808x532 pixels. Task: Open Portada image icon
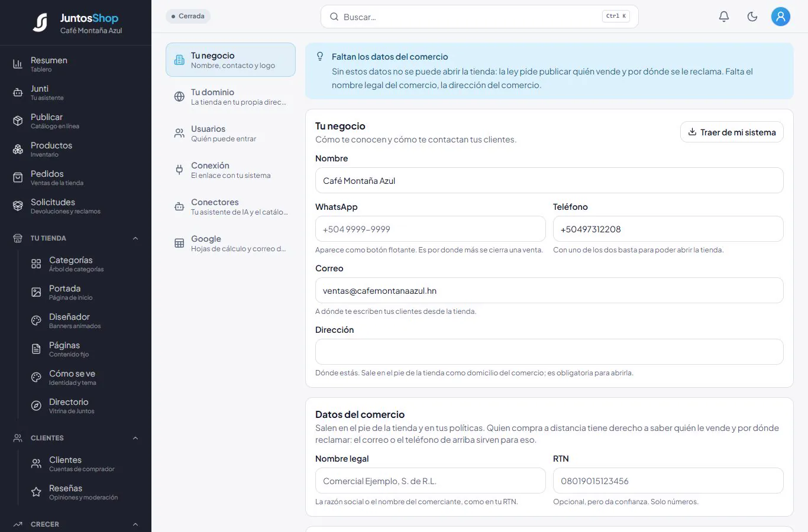pos(36,292)
